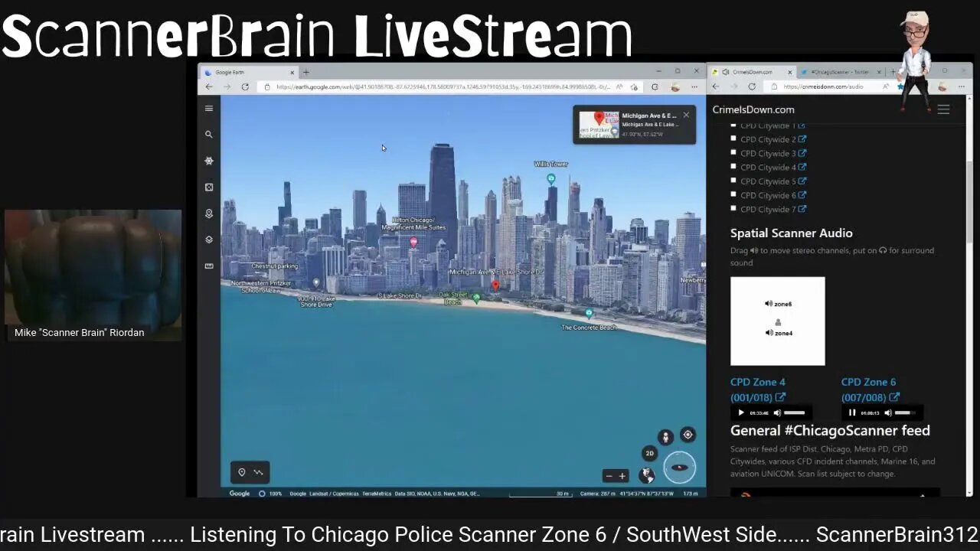Check the CPD Citywide 3 checkbox
The image size is (980, 551).
tap(733, 153)
